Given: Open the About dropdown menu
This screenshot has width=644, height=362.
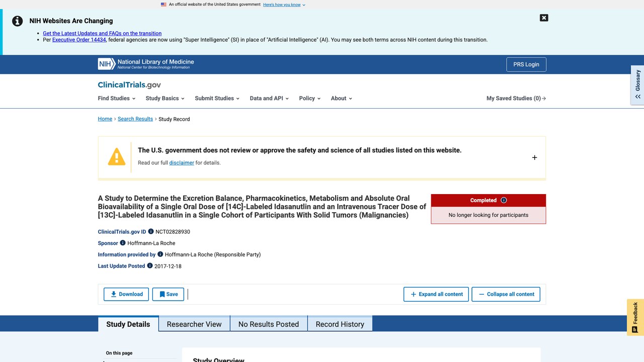Looking at the screenshot, I should tap(341, 99).
